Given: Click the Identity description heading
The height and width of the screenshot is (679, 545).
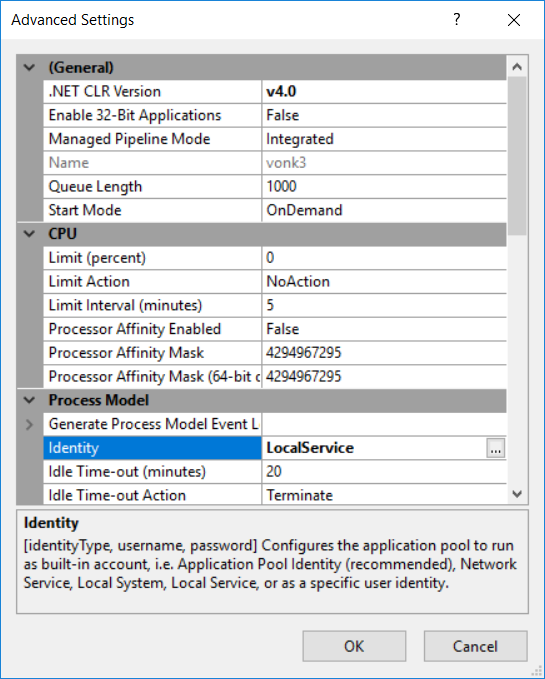Looking at the screenshot, I should pyautogui.click(x=51, y=523).
